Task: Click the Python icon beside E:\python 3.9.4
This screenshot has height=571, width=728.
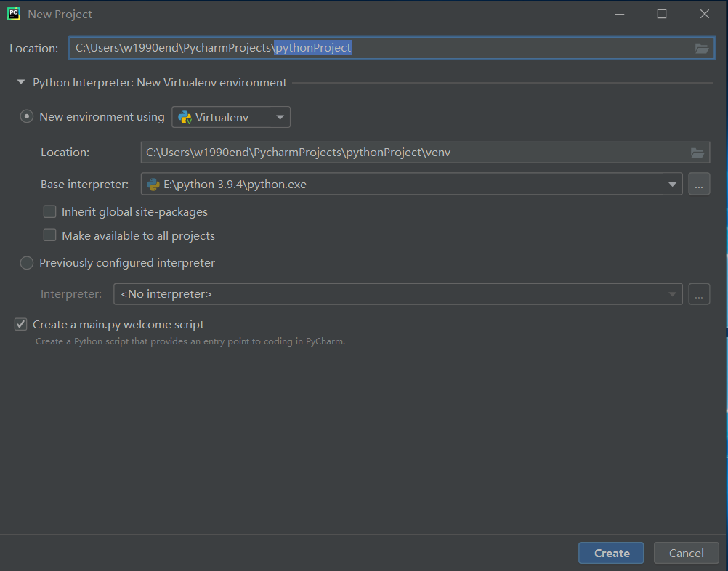Action: pyautogui.click(x=153, y=185)
